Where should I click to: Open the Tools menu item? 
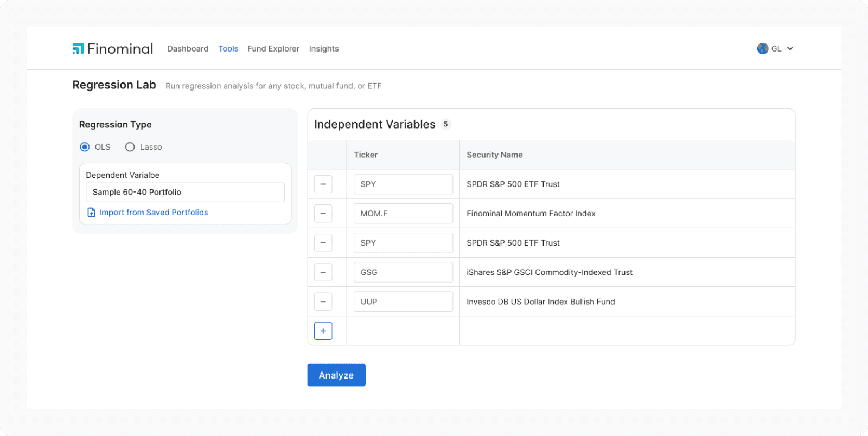pyautogui.click(x=228, y=49)
